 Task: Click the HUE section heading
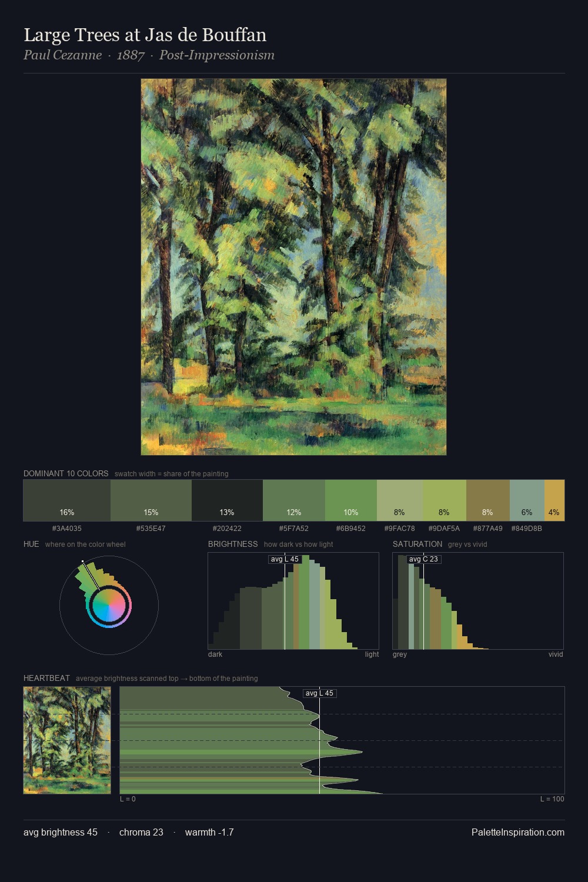click(31, 544)
